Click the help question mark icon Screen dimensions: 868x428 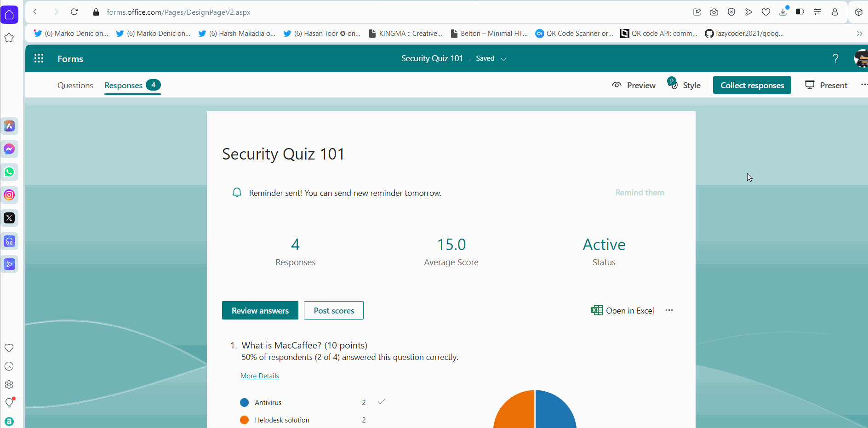tap(835, 58)
